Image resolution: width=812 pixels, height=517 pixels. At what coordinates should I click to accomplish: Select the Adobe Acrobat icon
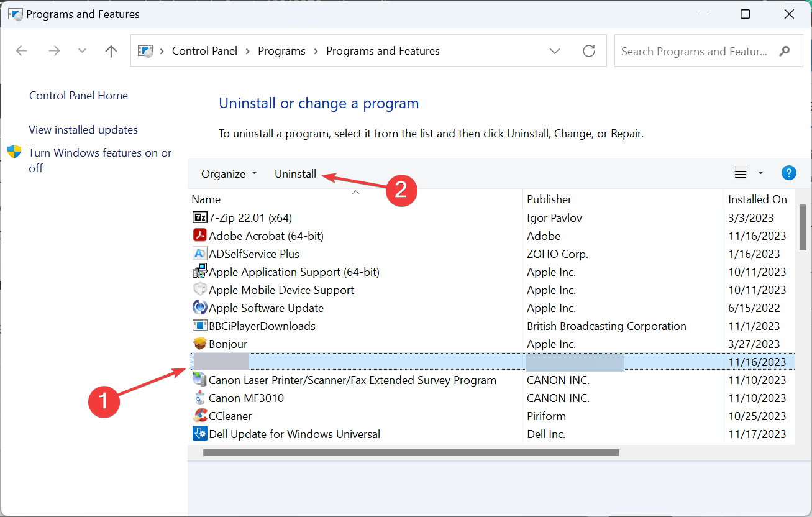tap(199, 236)
